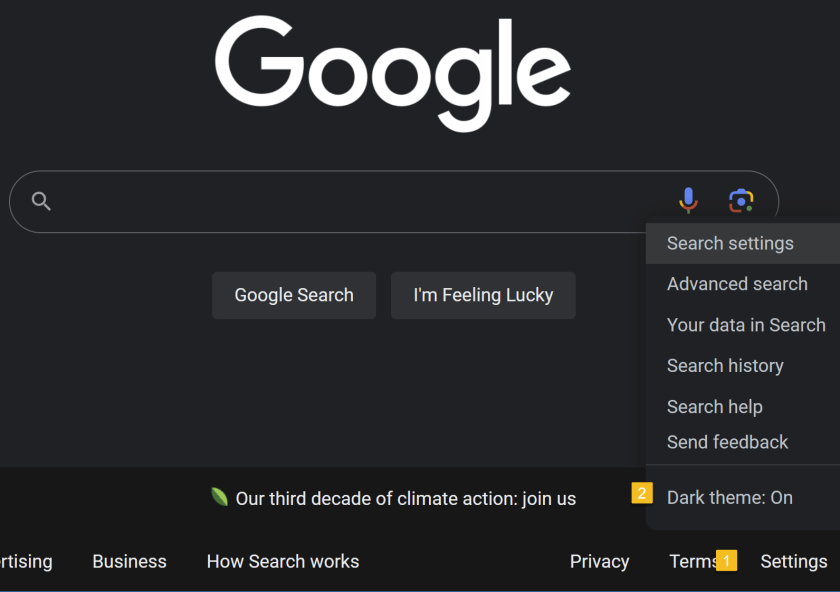840x592 pixels.
Task: Open Google Lens image search icon
Action: (x=740, y=200)
